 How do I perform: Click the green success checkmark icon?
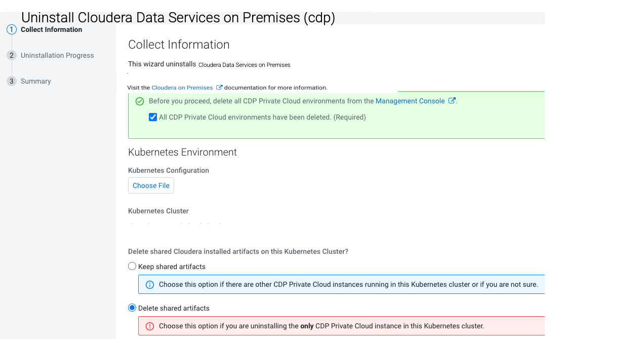point(140,101)
